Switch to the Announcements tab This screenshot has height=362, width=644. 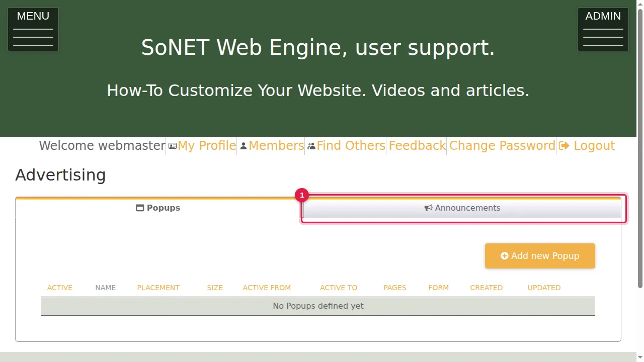coord(462,208)
